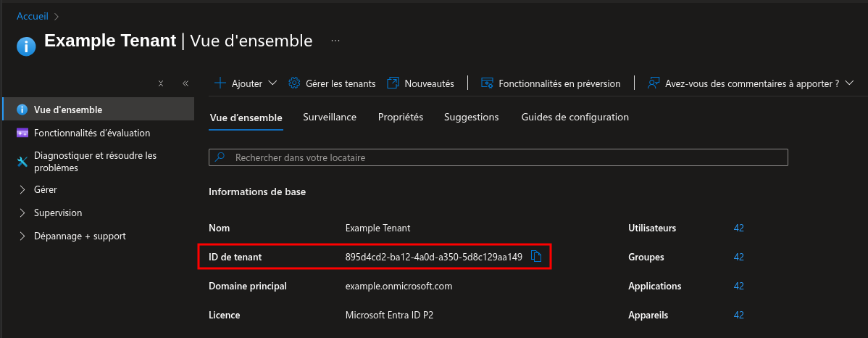The height and width of the screenshot is (338, 868).
Task: Click the Nouveautés external link icon
Action: point(393,83)
